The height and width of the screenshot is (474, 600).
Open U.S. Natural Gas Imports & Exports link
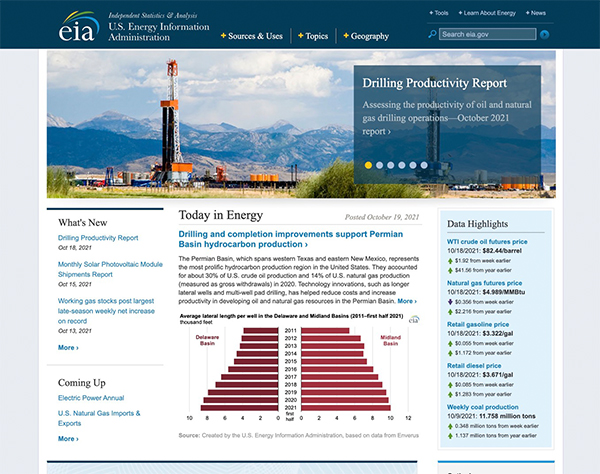pos(99,418)
